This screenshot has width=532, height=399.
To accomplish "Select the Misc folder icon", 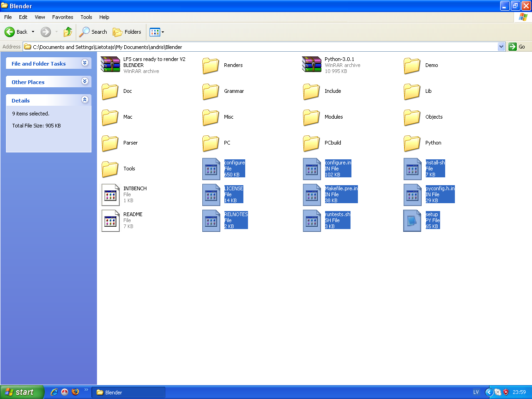I will pyautogui.click(x=211, y=117).
